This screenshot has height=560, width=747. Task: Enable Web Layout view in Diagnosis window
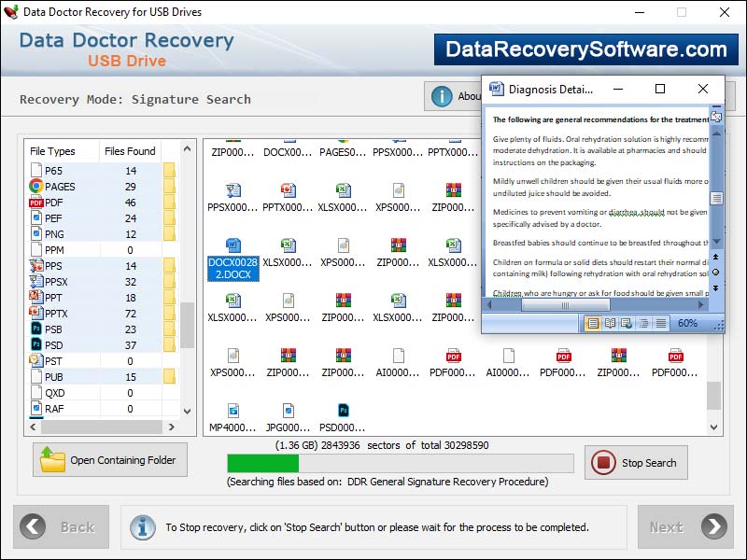click(628, 324)
